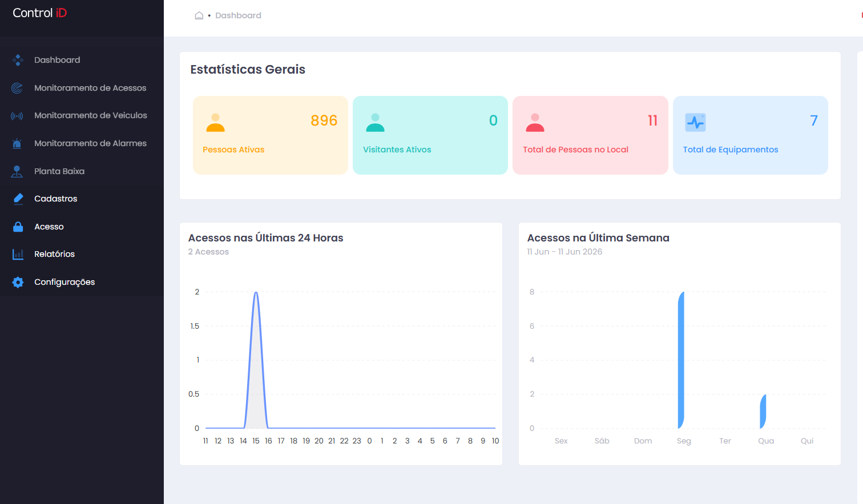Click the teal person icon in Visitantes Ativos

click(x=375, y=123)
